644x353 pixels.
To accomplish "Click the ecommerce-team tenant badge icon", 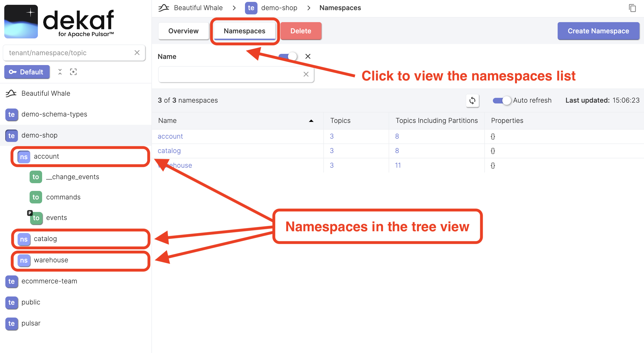I will [11, 281].
